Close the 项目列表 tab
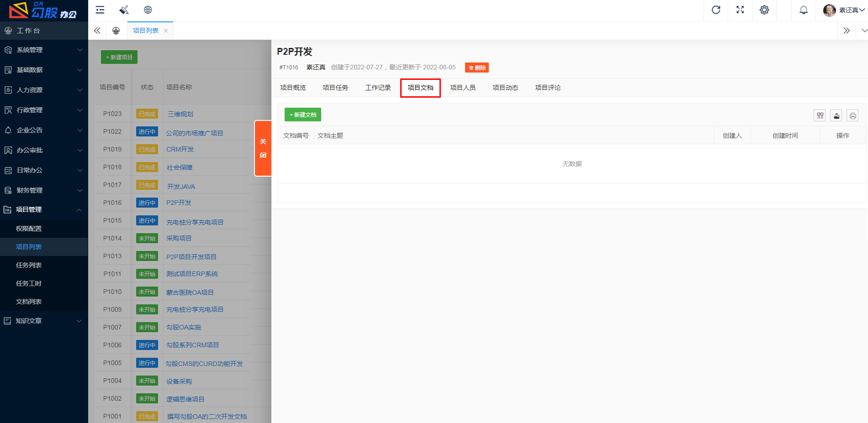868x423 pixels. (x=166, y=31)
